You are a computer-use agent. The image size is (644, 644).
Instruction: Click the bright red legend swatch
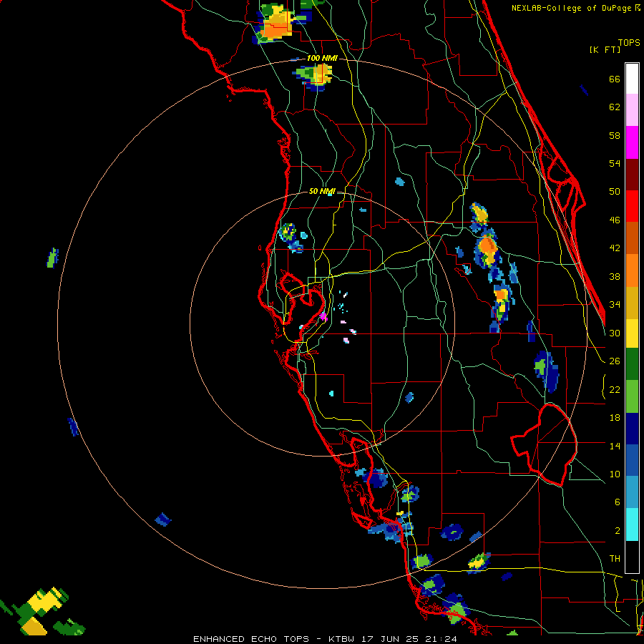[632, 206]
